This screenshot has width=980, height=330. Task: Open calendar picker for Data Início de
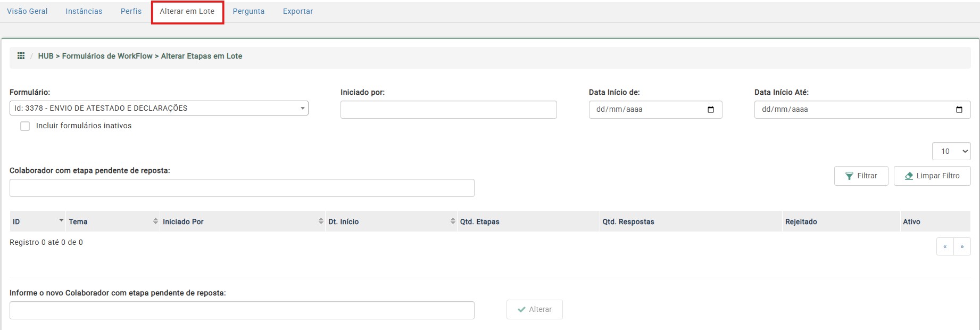pyautogui.click(x=710, y=110)
